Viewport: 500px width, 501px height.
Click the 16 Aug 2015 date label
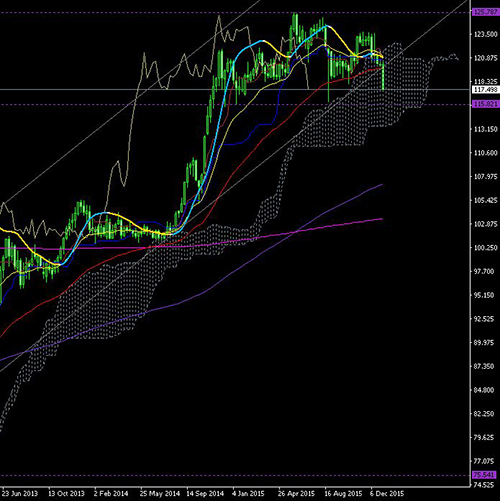click(343, 493)
